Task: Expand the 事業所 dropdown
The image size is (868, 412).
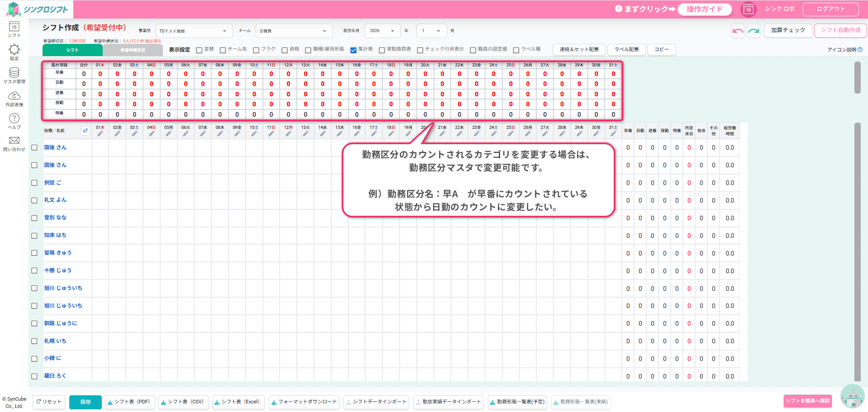Action: 194,31
